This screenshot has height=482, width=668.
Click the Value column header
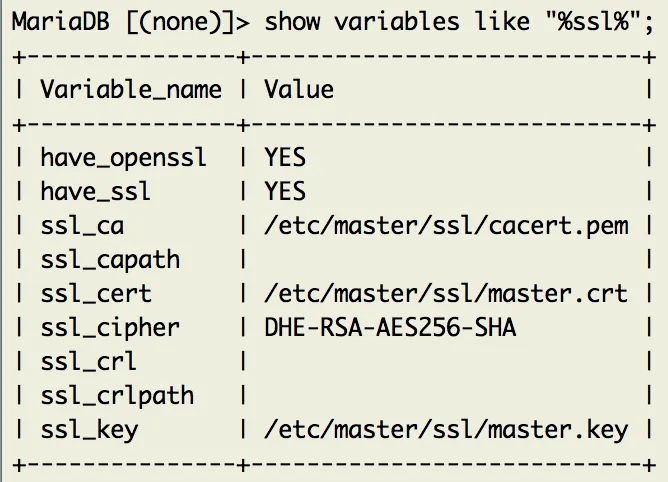click(299, 90)
